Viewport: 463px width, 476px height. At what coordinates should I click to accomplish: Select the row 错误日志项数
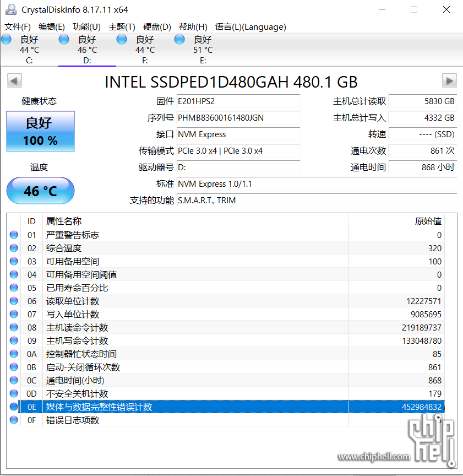click(x=225, y=420)
